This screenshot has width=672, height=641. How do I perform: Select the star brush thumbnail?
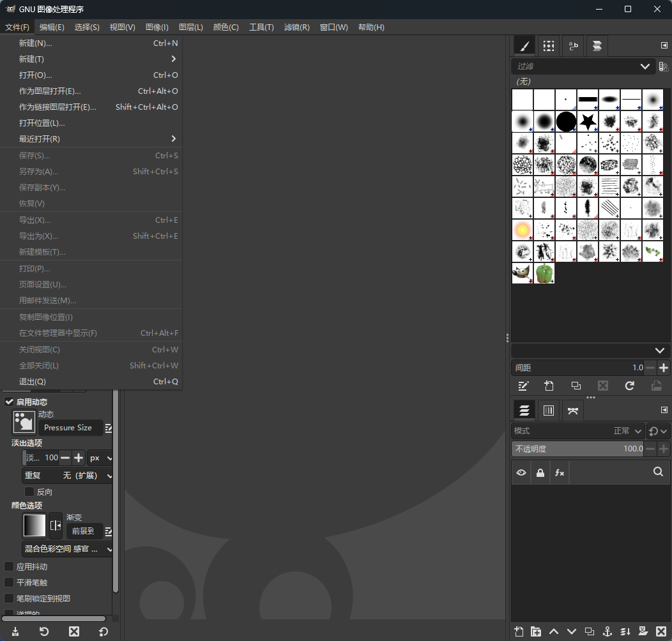(x=588, y=122)
